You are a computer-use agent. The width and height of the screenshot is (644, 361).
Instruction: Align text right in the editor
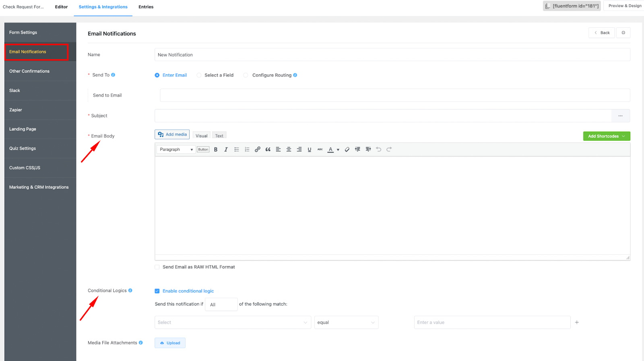(x=299, y=149)
